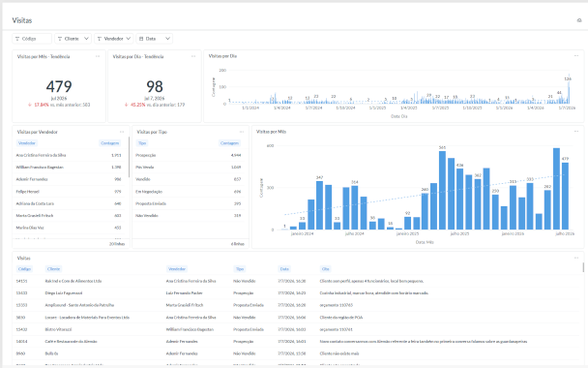Click the Café e Restaurante do Alemão row

click(x=296, y=341)
